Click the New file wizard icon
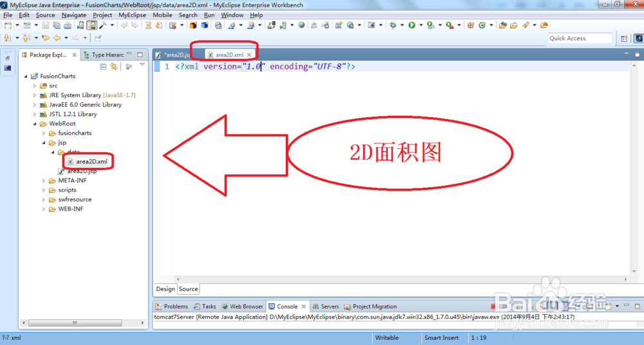The width and height of the screenshot is (644, 345). point(8,25)
